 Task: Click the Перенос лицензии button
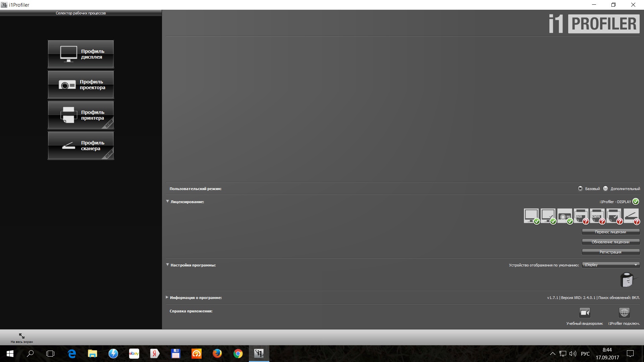point(611,232)
